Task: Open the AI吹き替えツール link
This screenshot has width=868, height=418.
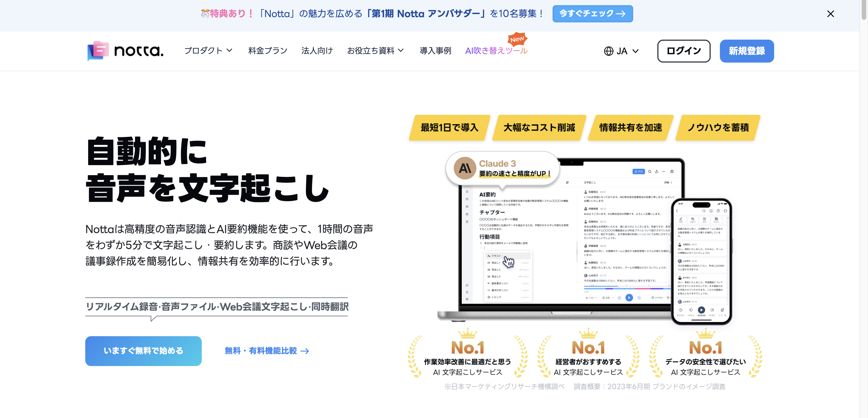Action: point(496,51)
